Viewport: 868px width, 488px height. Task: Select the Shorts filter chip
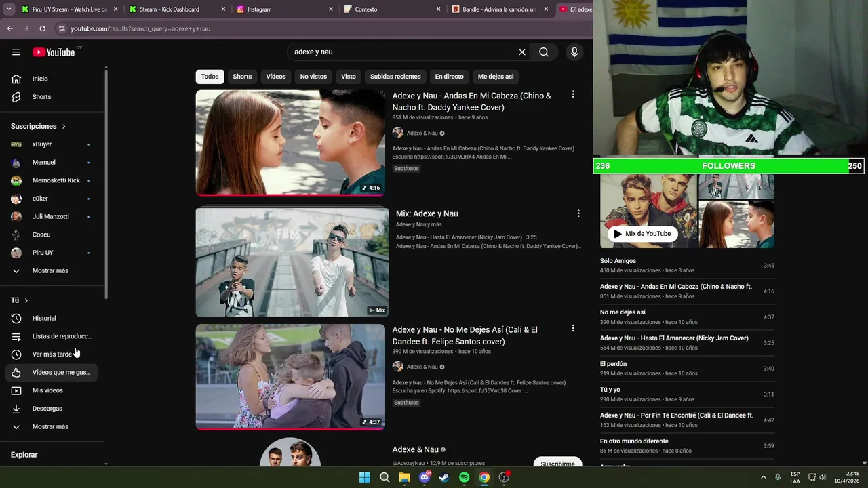(x=242, y=77)
